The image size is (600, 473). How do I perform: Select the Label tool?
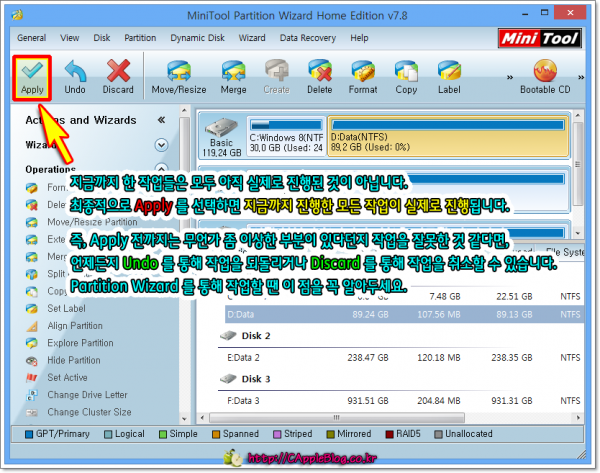point(449,77)
